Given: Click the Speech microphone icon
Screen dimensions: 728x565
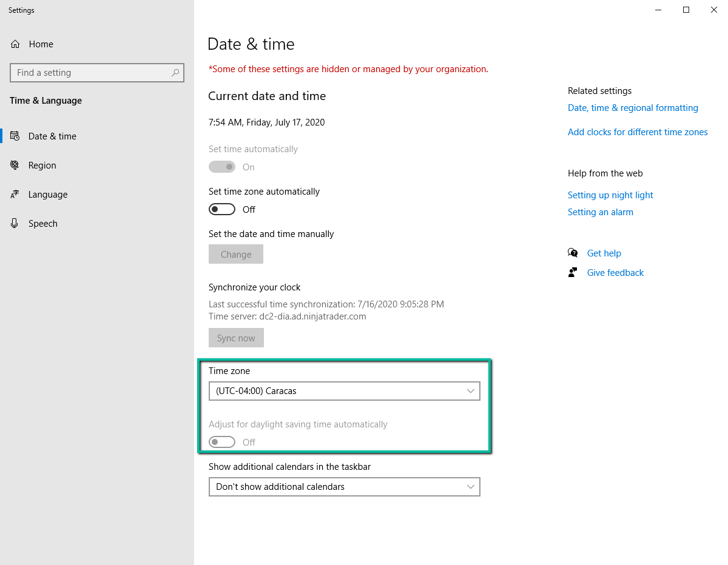Looking at the screenshot, I should click(x=16, y=224).
